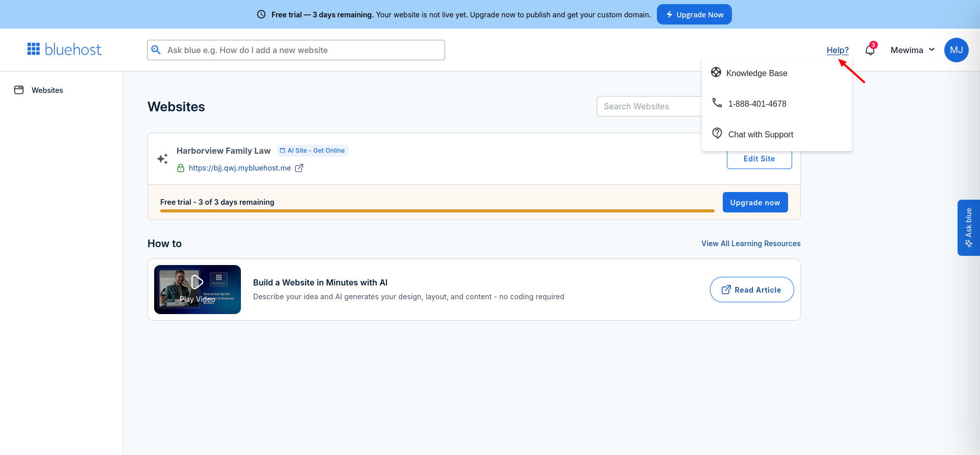Click the Edit Site button

[759, 159]
